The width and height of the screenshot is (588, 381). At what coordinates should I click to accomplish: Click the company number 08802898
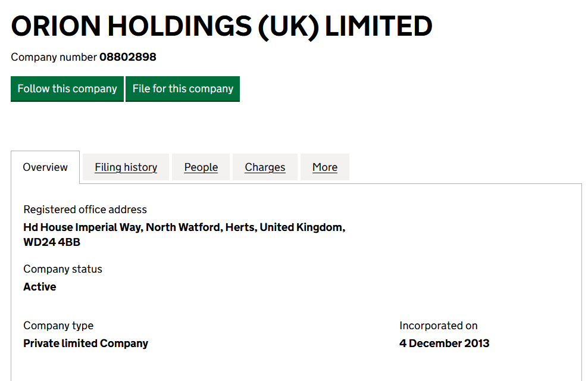click(128, 57)
